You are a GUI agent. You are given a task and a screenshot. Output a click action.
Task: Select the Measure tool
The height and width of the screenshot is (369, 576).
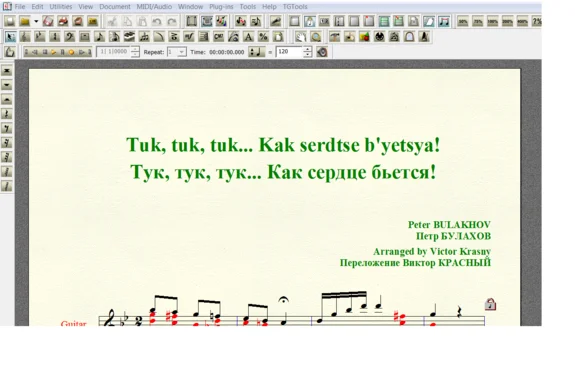tap(84, 37)
